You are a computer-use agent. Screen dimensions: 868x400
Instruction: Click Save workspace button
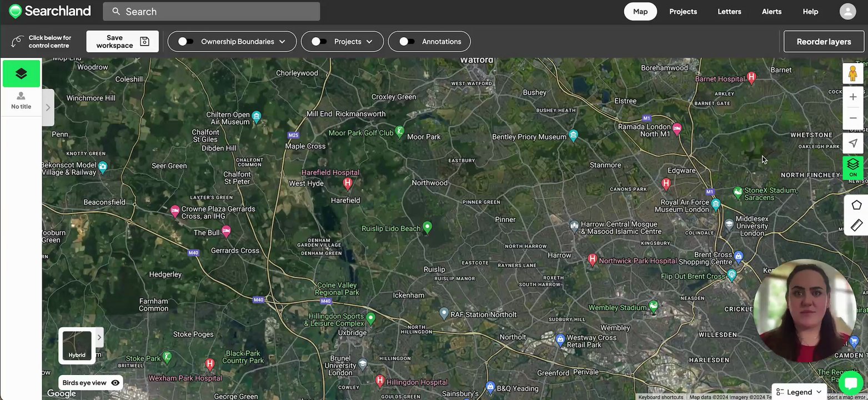click(x=122, y=42)
